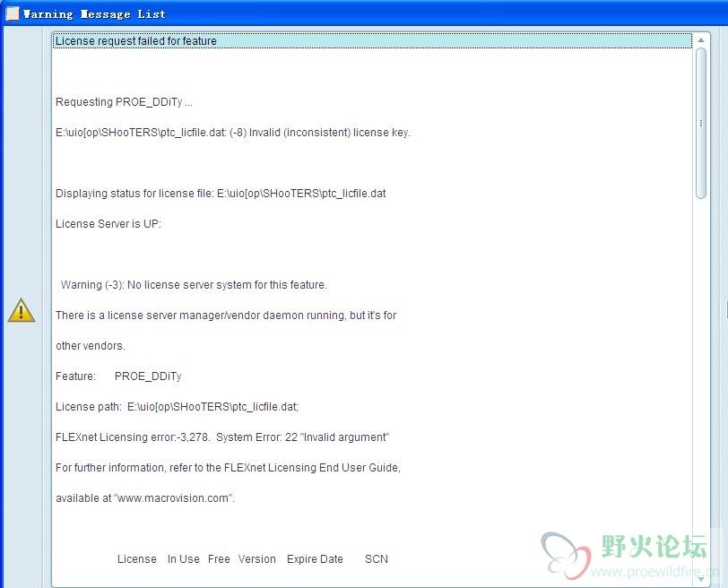This screenshot has width=728, height=588.
Task: Click the 'Invalid (inconsistent) license key' line
Action: [233, 133]
